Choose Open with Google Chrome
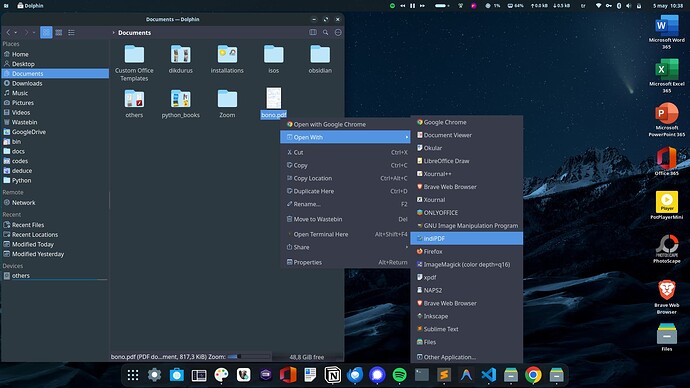Image resolution: width=690 pixels, height=388 pixels. pyautogui.click(x=345, y=124)
